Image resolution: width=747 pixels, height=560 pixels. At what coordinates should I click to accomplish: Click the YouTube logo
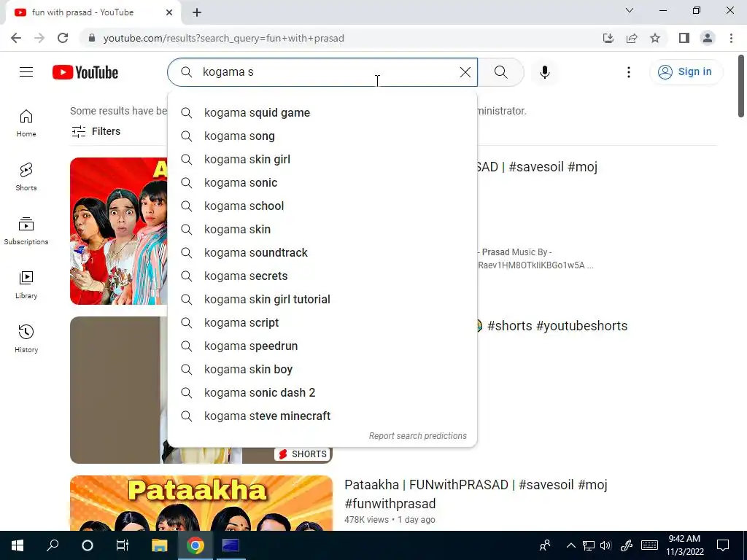pos(85,72)
